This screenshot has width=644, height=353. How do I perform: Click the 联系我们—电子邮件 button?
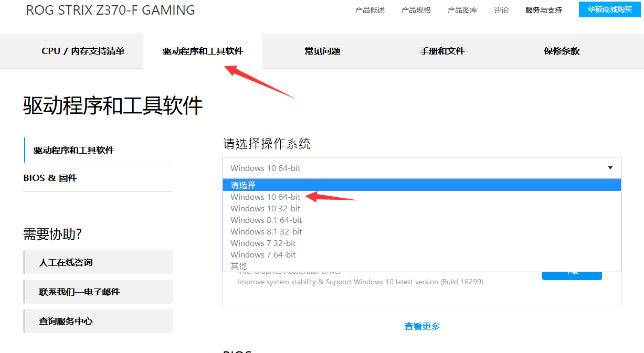tap(98, 292)
